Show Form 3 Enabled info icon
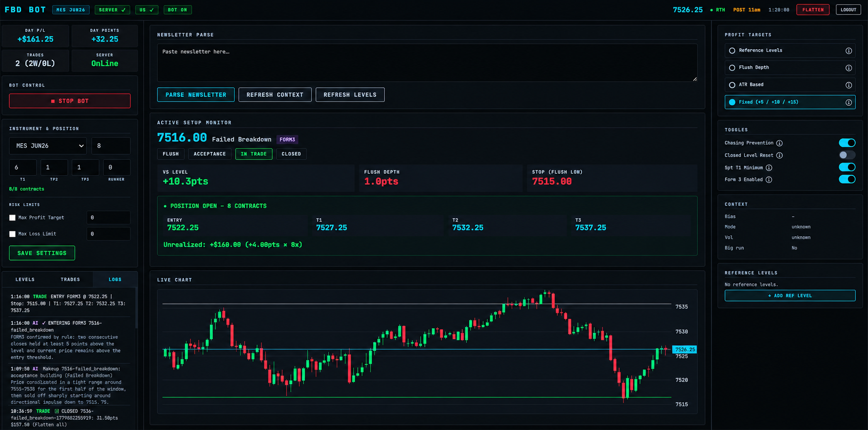868x430 pixels. [x=769, y=180]
